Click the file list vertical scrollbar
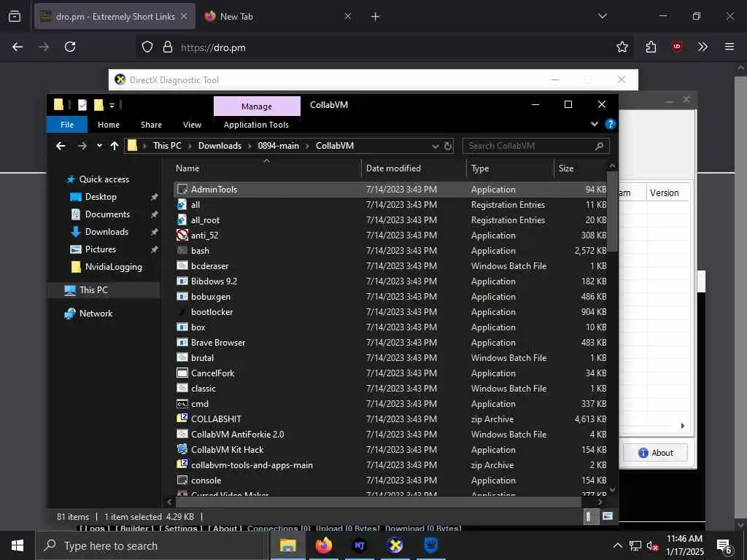Screen dimensions: 747x560 tap(612, 212)
